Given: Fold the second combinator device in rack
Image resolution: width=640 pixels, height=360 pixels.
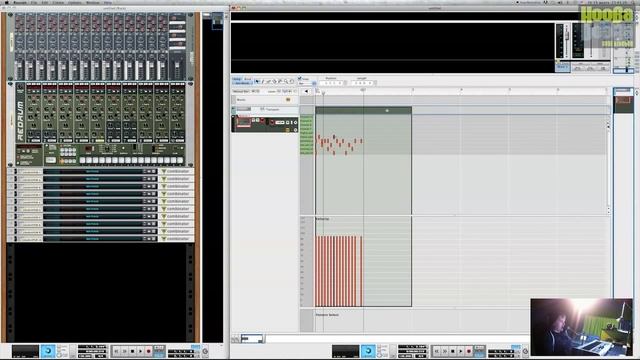Looking at the screenshot, I should pos(11,179).
